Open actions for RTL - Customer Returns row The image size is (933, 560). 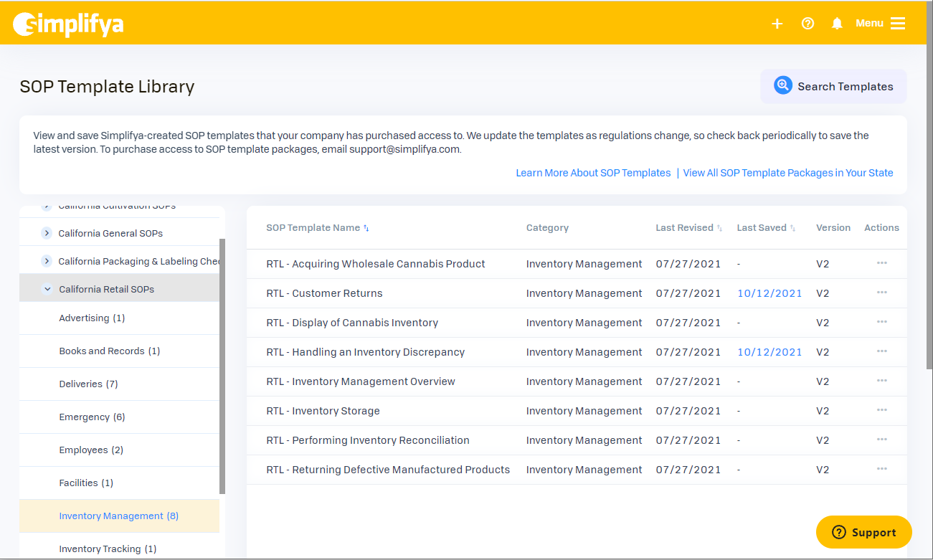tap(881, 293)
